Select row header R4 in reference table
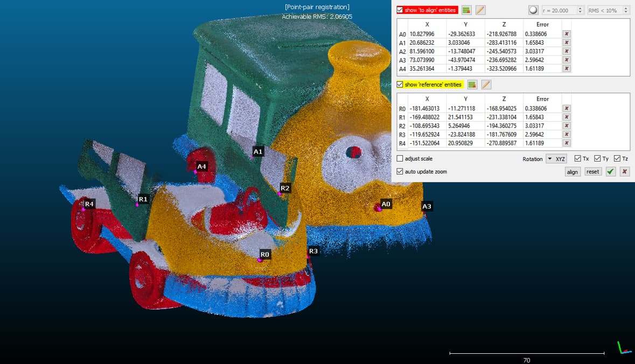 tap(402, 143)
